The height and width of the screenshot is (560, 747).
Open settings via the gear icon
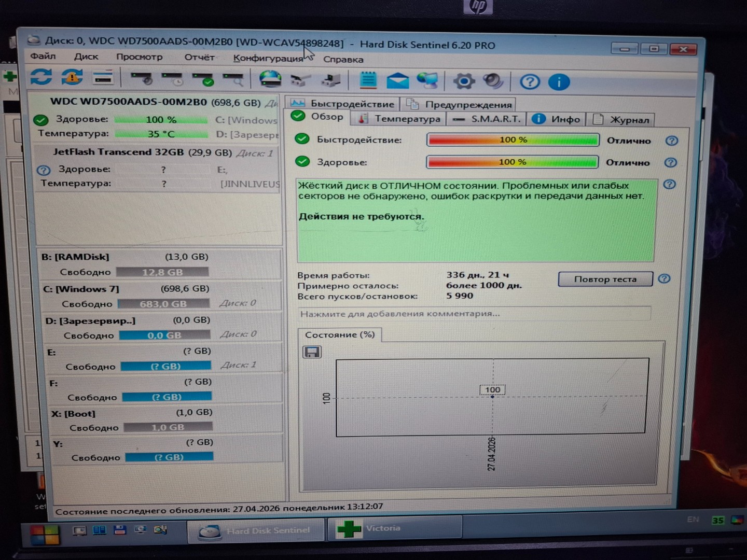coord(463,81)
